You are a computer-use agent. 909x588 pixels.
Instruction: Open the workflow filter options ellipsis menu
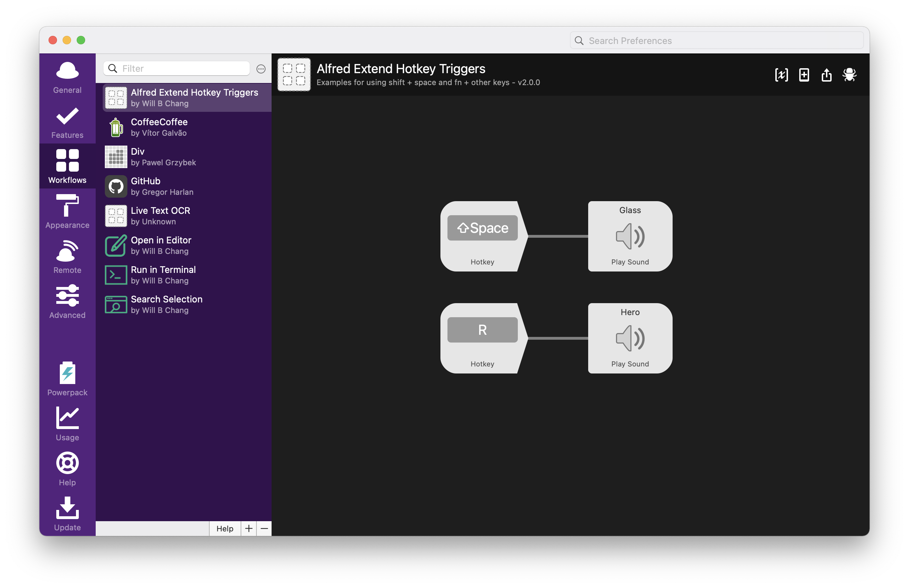[261, 69]
